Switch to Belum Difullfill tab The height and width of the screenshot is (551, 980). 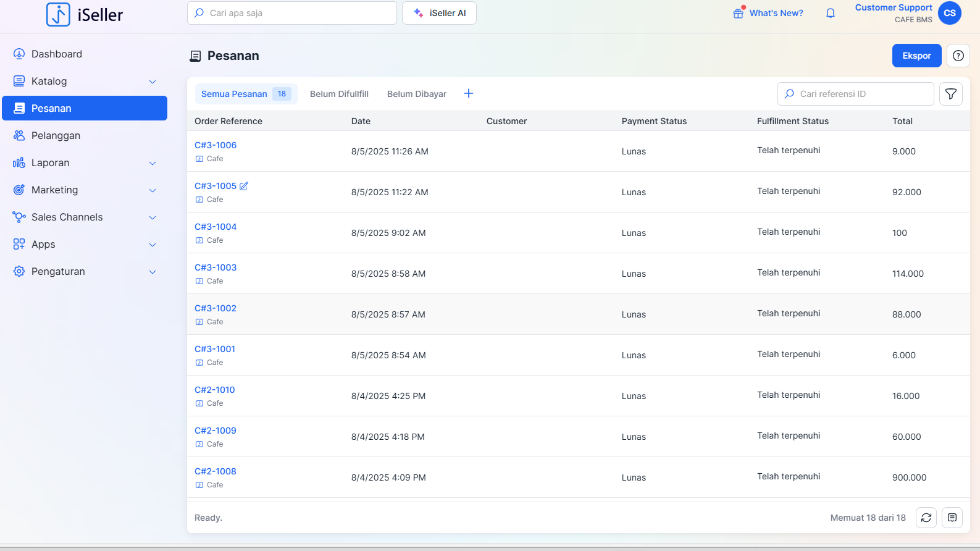(339, 94)
